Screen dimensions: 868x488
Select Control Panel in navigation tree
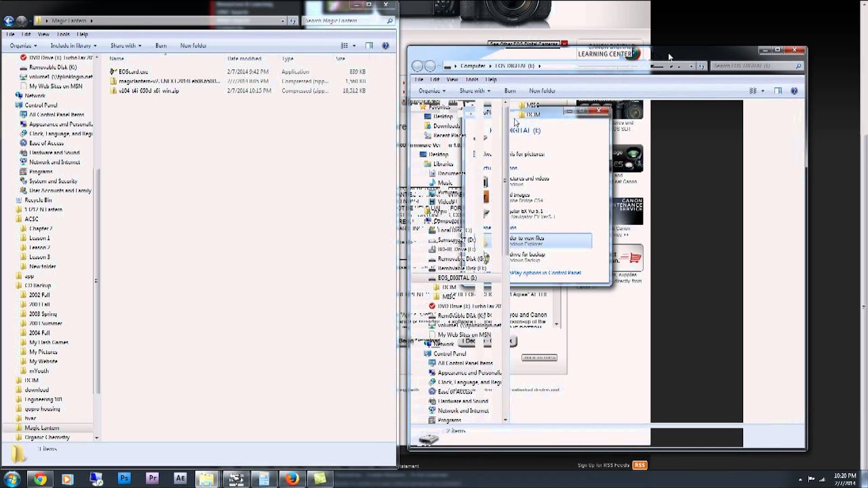click(41, 105)
